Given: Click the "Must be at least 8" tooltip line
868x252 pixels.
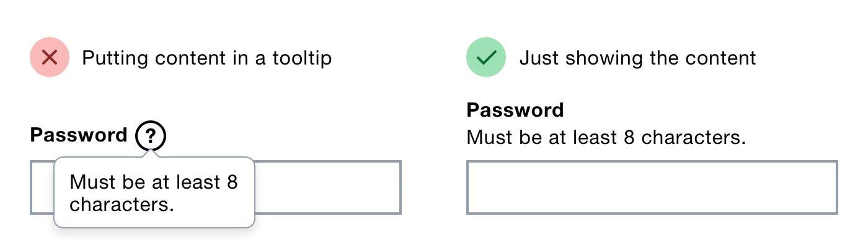Looking at the screenshot, I should 154,182.
